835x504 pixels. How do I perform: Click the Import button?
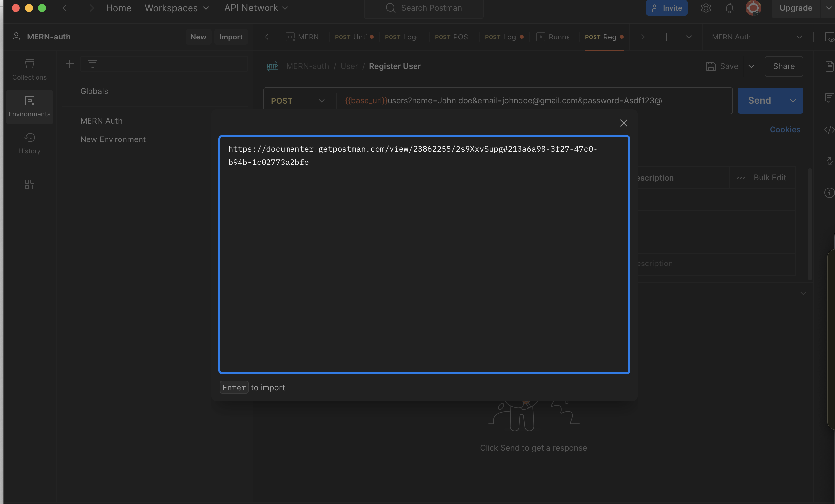click(230, 37)
